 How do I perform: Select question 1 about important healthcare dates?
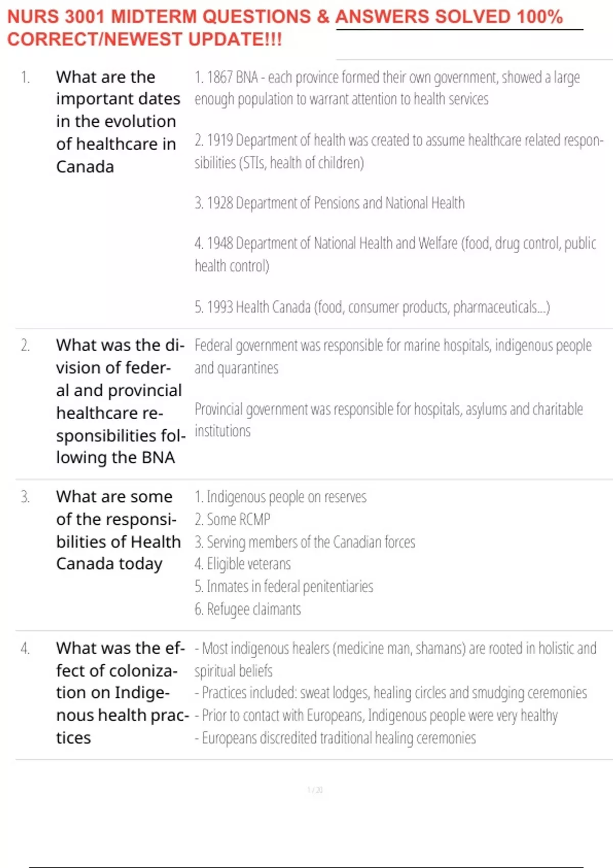click(118, 122)
